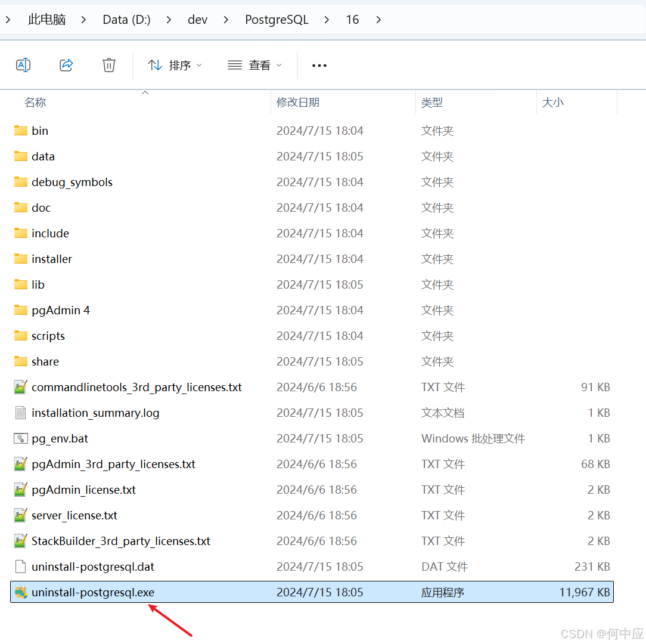This screenshot has height=644, width=646.
Task: Click uninstall-postgresql.exe application icon
Action: [21, 592]
